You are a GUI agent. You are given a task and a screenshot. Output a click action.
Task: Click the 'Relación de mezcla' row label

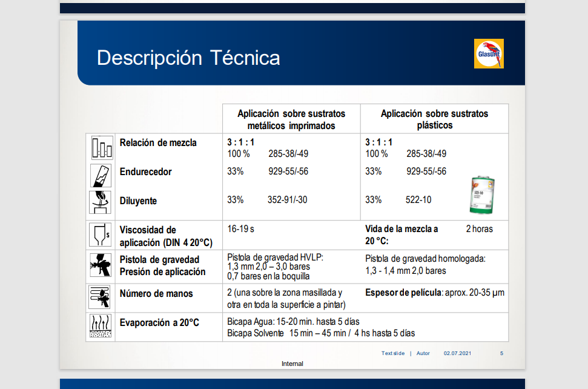coord(158,143)
